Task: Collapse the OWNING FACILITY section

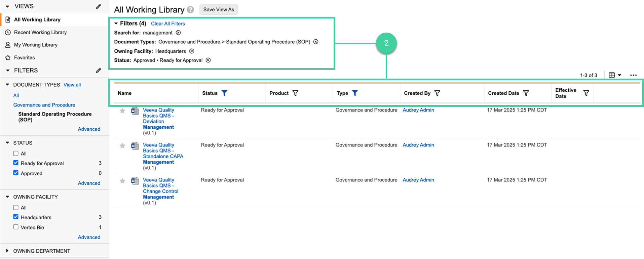Action: 7,197
